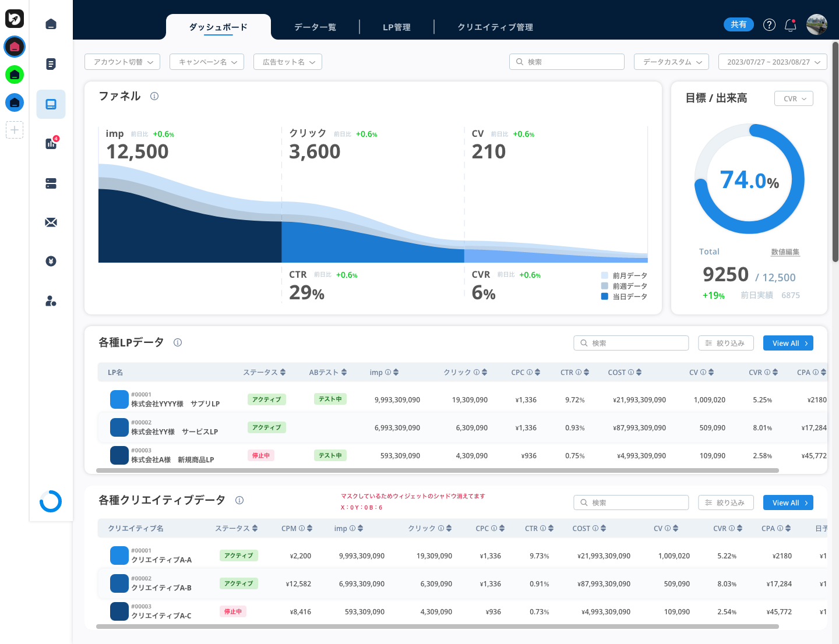Open the user management sidebar icon
Viewport: 839px width, 644px height.
[x=51, y=301]
